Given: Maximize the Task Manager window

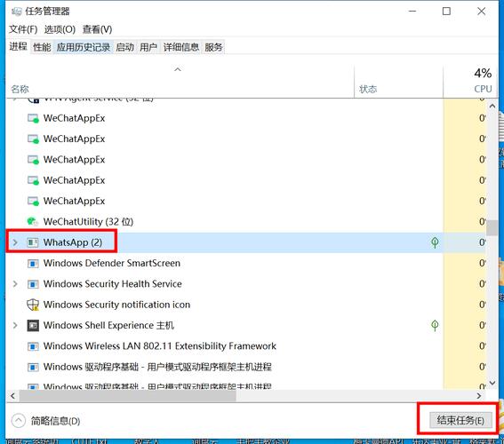Looking at the screenshot, I should [446, 12].
